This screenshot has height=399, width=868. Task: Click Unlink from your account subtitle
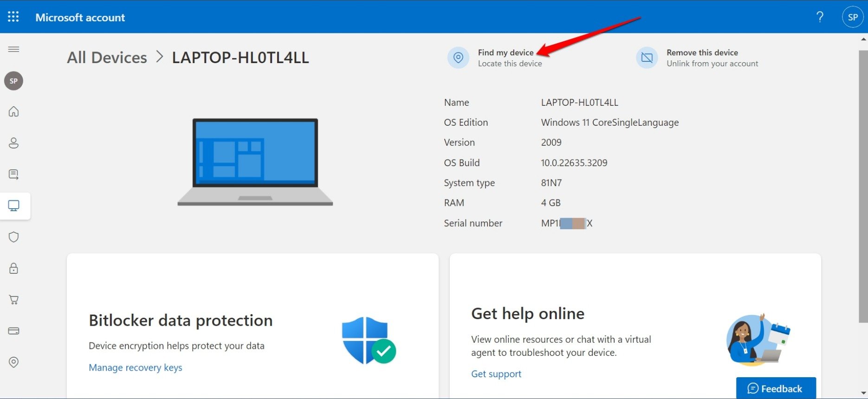point(713,64)
